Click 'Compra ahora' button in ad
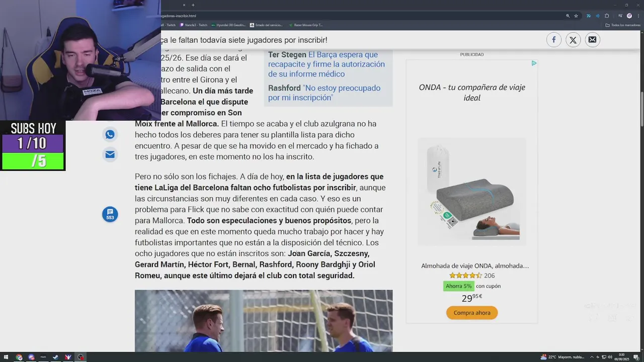Image resolution: width=644 pixels, height=362 pixels. click(x=472, y=313)
